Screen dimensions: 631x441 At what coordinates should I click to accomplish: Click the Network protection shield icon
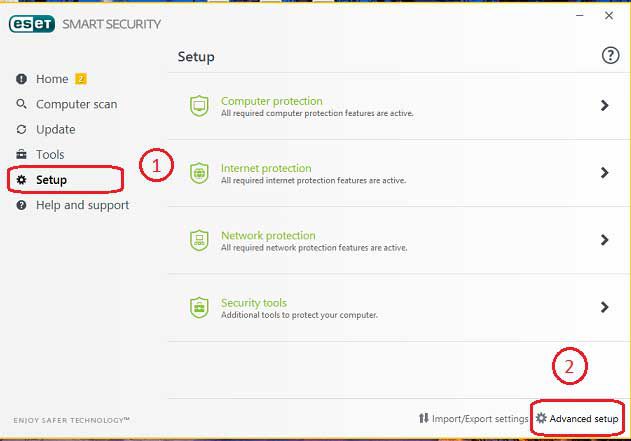pyautogui.click(x=199, y=240)
